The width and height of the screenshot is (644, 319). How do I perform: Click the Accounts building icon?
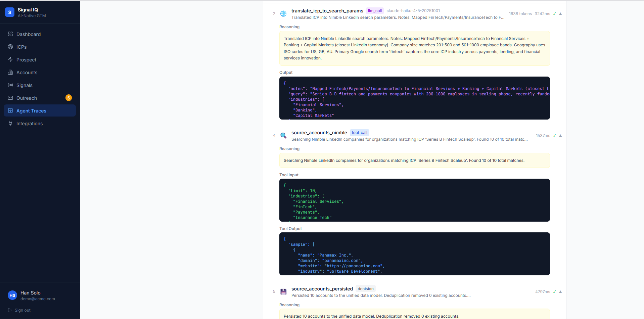(10, 72)
